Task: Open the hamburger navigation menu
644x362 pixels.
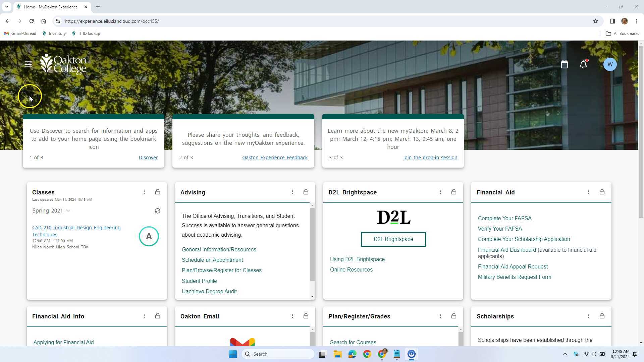Action: click(28, 64)
